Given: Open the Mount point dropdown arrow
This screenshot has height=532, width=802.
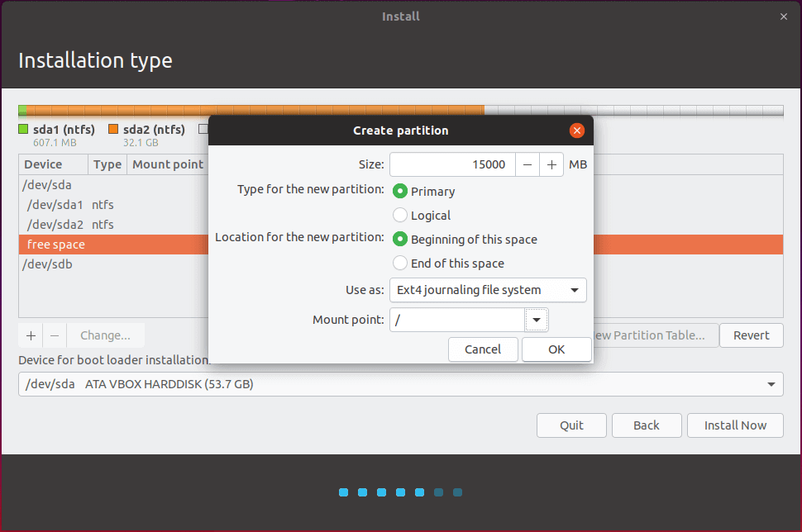Looking at the screenshot, I should click(x=534, y=320).
